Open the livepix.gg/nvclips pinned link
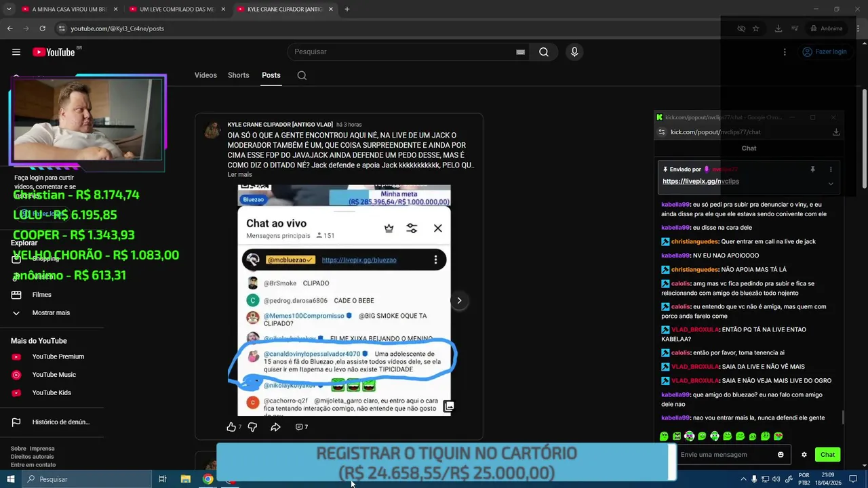 click(701, 182)
